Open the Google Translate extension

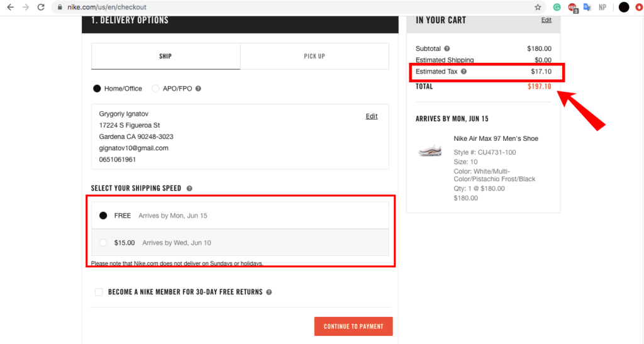pyautogui.click(x=587, y=7)
